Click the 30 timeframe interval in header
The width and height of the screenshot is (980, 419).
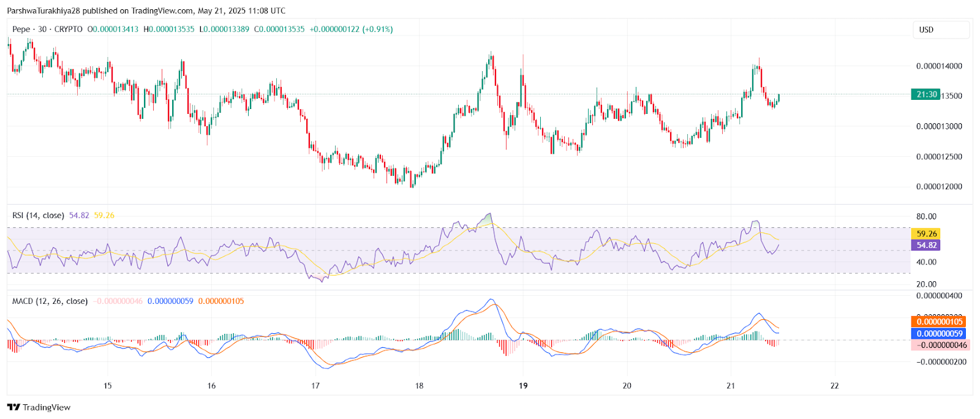tap(42, 29)
